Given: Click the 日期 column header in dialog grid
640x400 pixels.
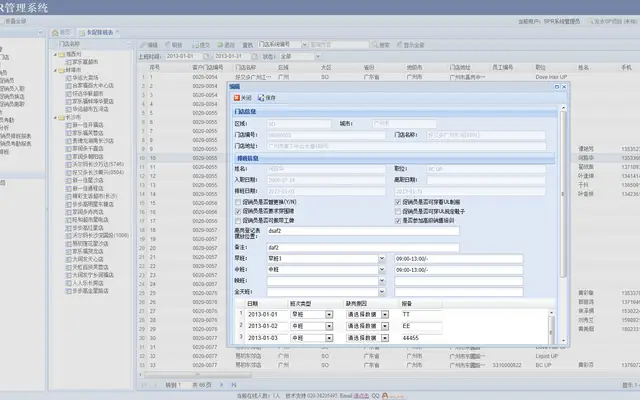Looking at the screenshot, I should point(266,304).
